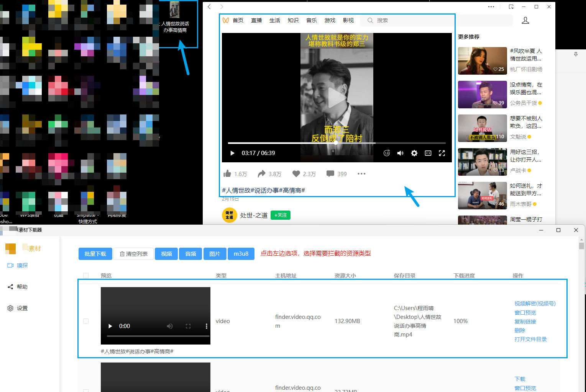Open video settings gear icon in player
The image size is (586, 392).
click(414, 153)
